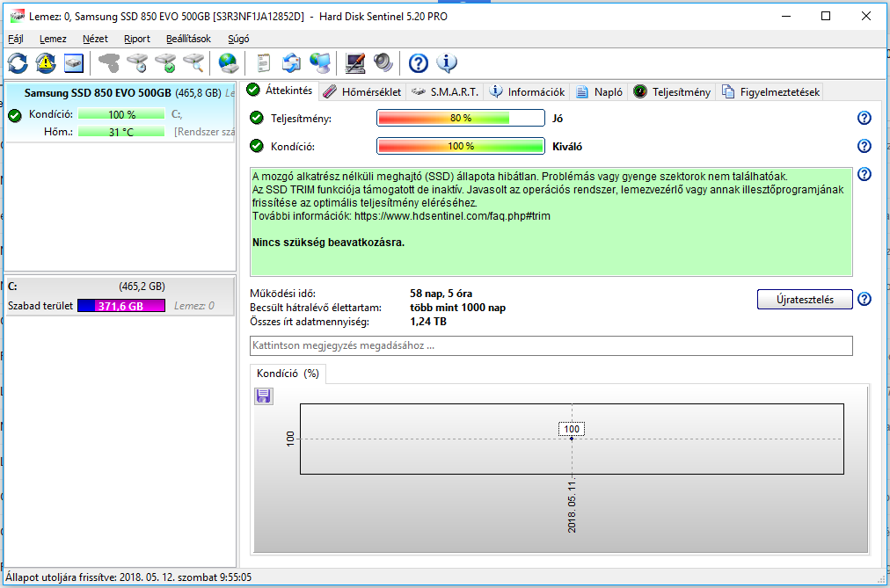
Task: Click the globe over disk toolbar icon
Action: [228, 63]
